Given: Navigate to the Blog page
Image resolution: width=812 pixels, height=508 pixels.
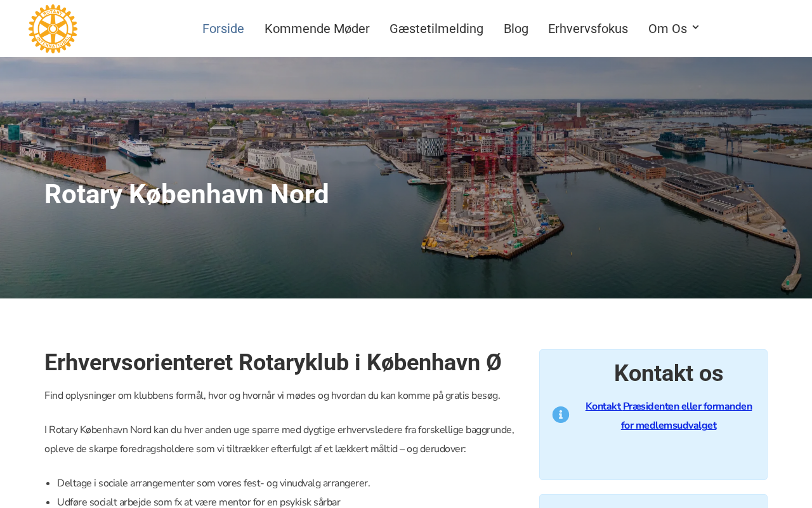Looking at the screenshot, I should [516, 29].
